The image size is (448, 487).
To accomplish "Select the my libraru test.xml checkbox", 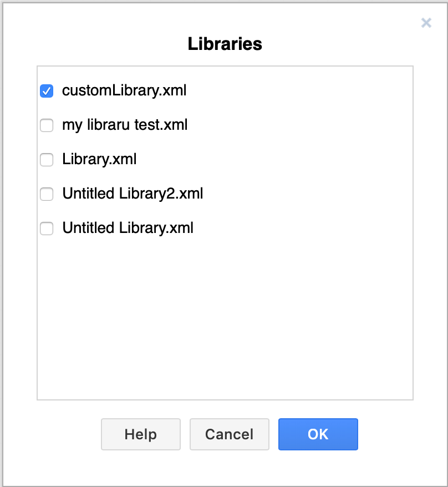I will click(47, 125).
